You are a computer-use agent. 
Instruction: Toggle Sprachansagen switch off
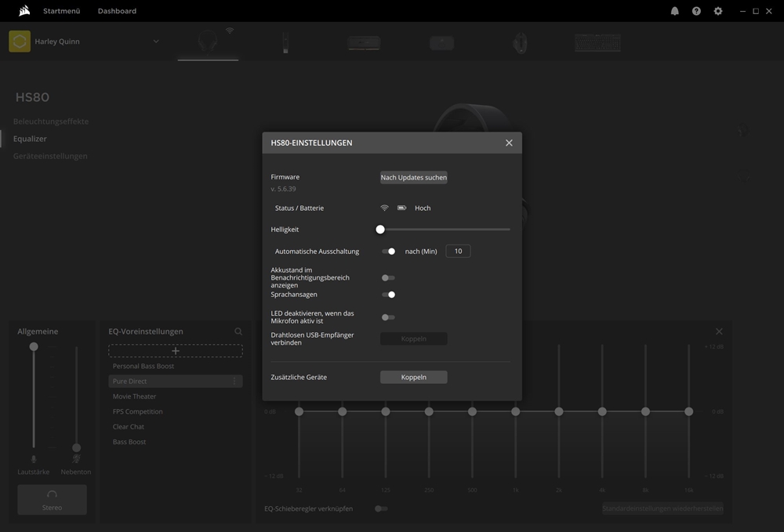tap(389, 295)
